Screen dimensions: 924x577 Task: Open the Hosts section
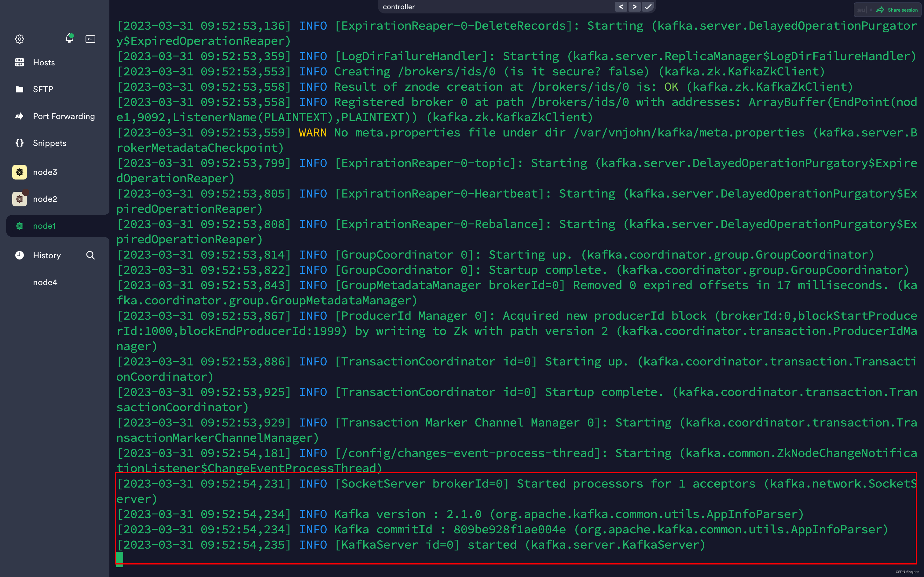(43, 63)
